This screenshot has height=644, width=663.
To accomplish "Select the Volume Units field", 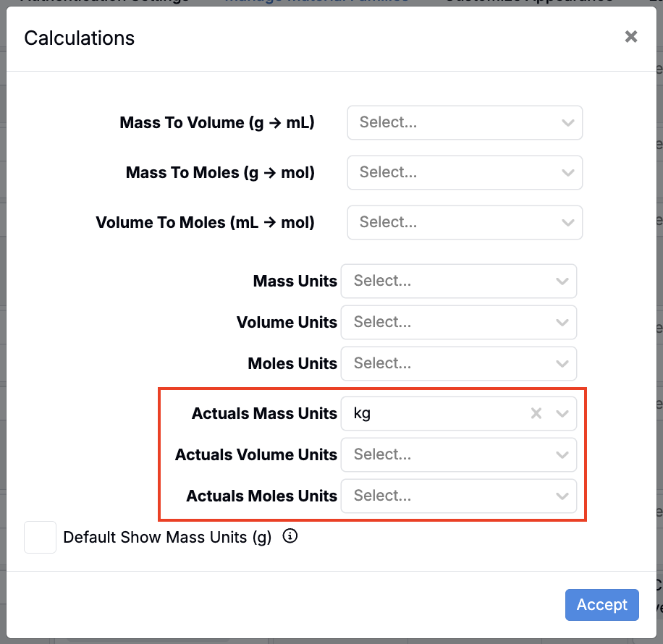I will pos(442,322).
